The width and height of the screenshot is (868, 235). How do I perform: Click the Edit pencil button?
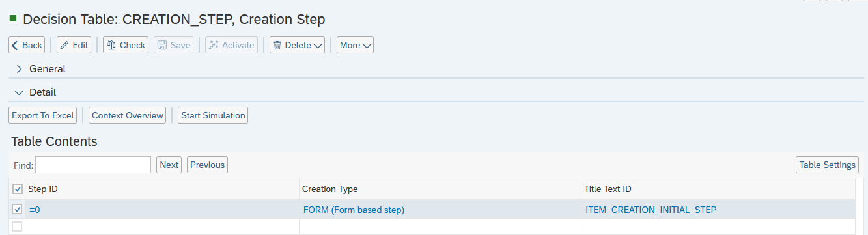[x=74, y=45]
